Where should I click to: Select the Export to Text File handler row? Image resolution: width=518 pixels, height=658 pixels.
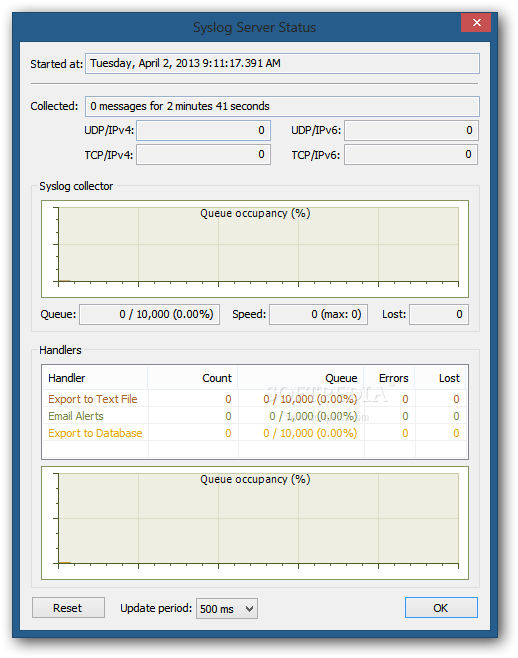(254, 399)
